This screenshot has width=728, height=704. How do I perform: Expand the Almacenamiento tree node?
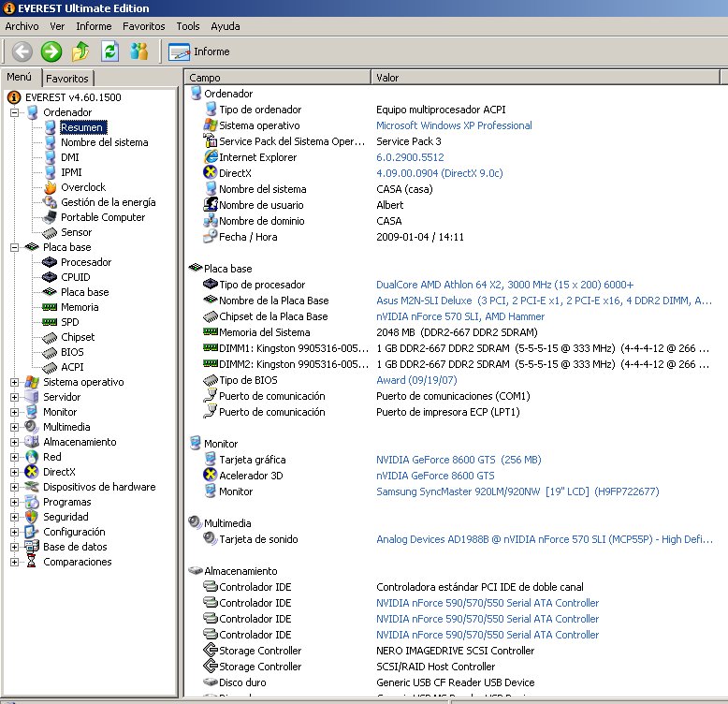(15, 442)
